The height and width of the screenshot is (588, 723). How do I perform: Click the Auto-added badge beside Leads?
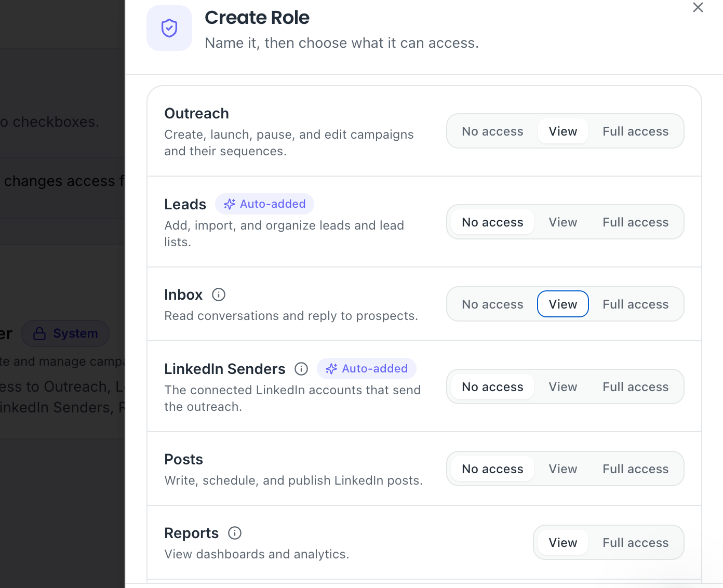tap(264, 204)
